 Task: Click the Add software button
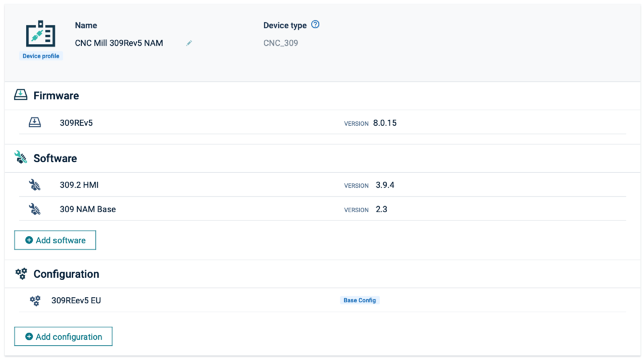pyautogui.click(x=55, y=240)
